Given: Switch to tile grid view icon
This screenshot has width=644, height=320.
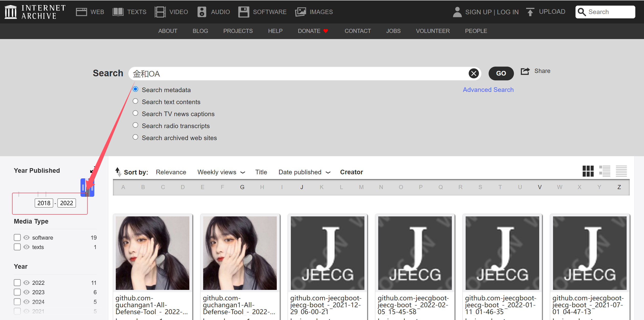Looking at the screenshot, I should [x=588, y=171].
